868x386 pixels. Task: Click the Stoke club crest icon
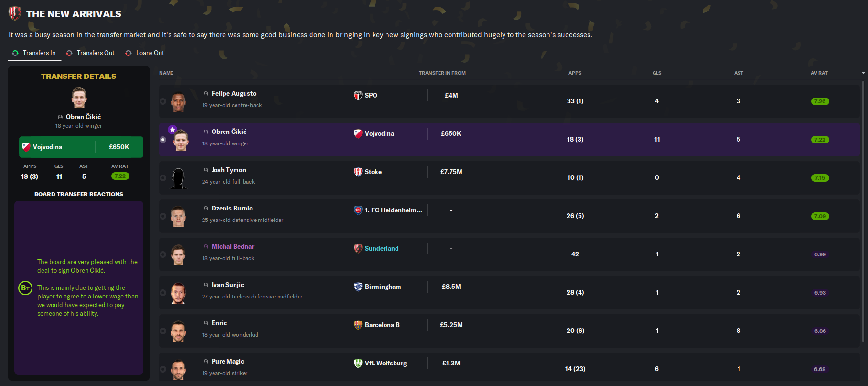pos(358,172)
